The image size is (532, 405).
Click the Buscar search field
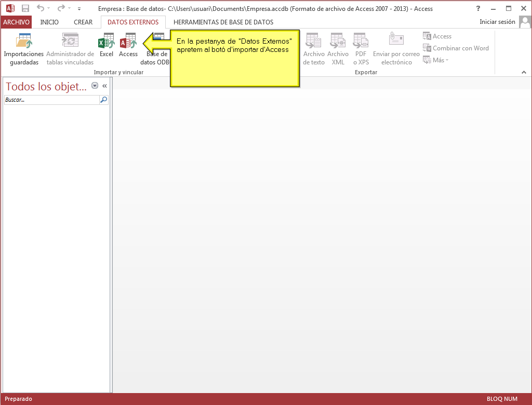(51, 100)
